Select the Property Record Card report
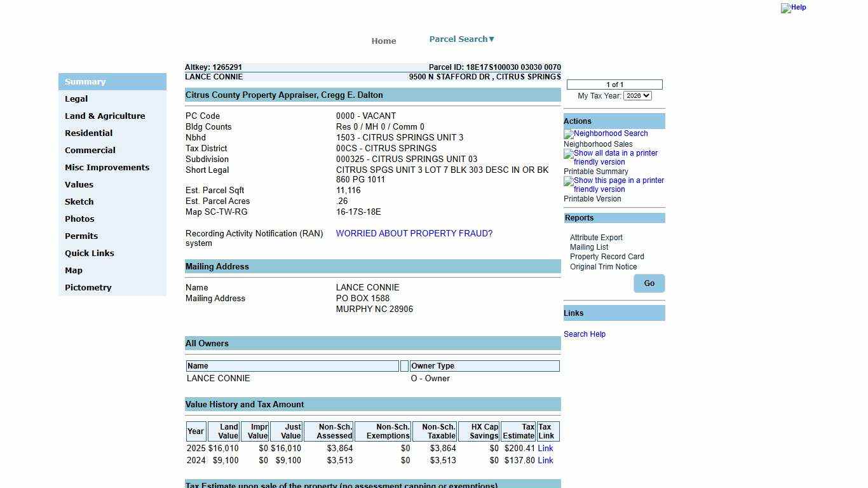868x488 pixels. click(607, 257)
